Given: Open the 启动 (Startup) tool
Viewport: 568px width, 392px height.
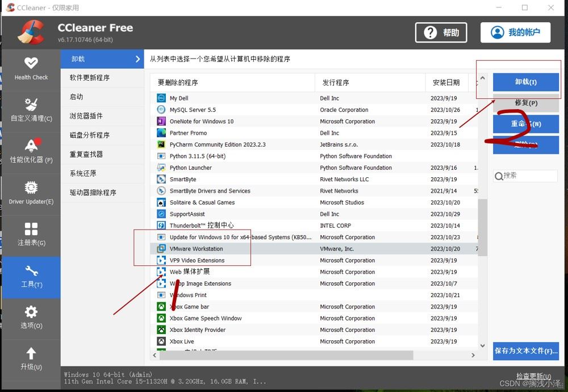Looking at the screenshot, I should click(x=102, y=97).
